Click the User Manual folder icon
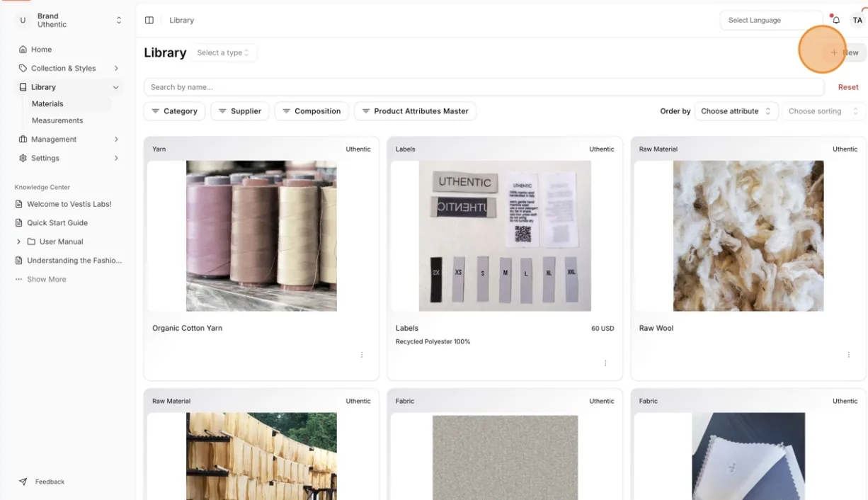868x500 pixels. click(31, 242)
